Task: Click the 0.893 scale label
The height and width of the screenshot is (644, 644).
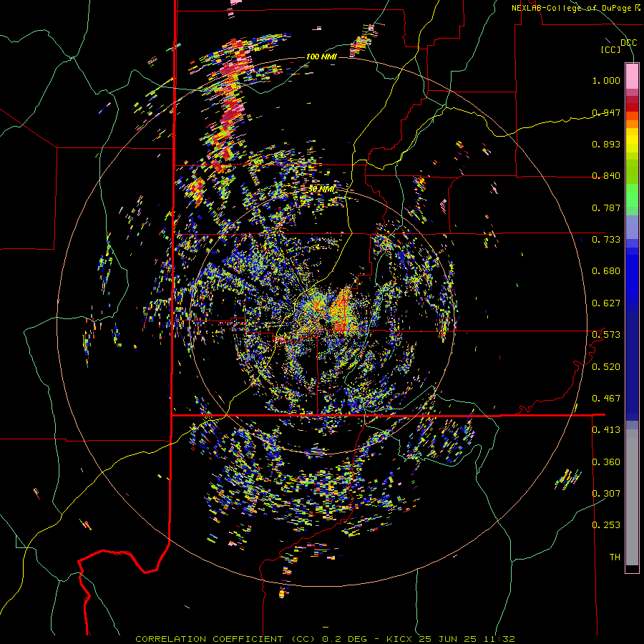Action: click(x=606, y=144)
